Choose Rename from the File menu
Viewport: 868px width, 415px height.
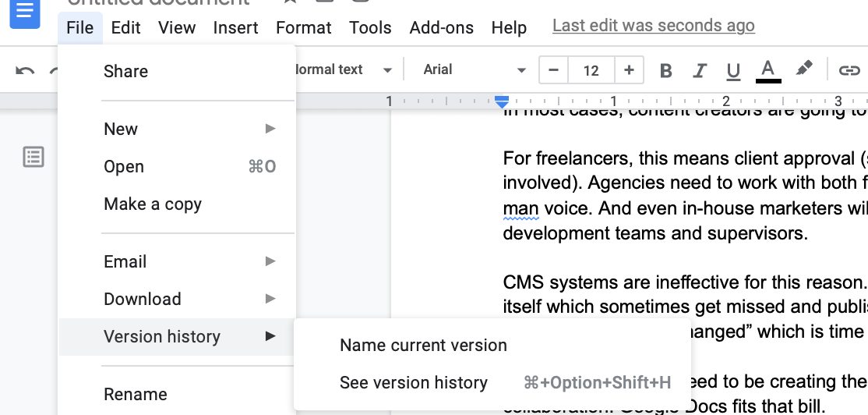pos(177,395)
